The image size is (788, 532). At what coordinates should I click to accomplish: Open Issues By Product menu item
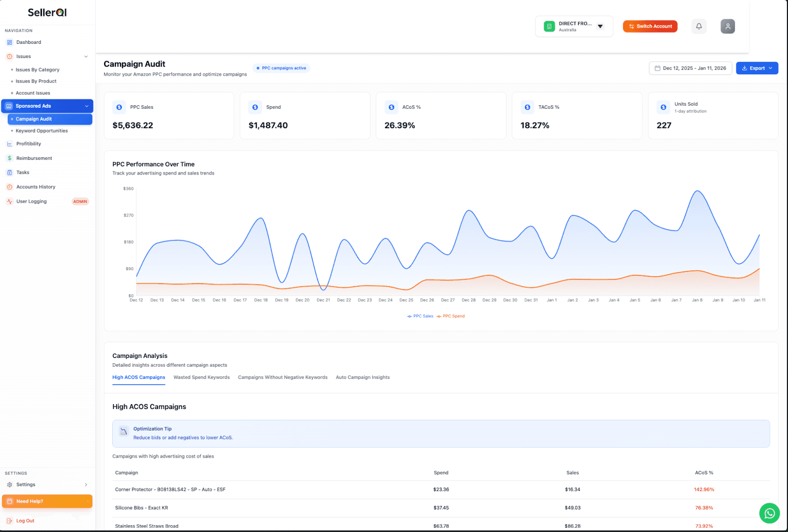point(36,81)
